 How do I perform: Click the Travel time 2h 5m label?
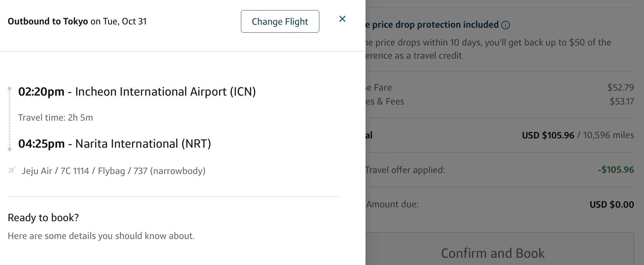tap(55, 118)
